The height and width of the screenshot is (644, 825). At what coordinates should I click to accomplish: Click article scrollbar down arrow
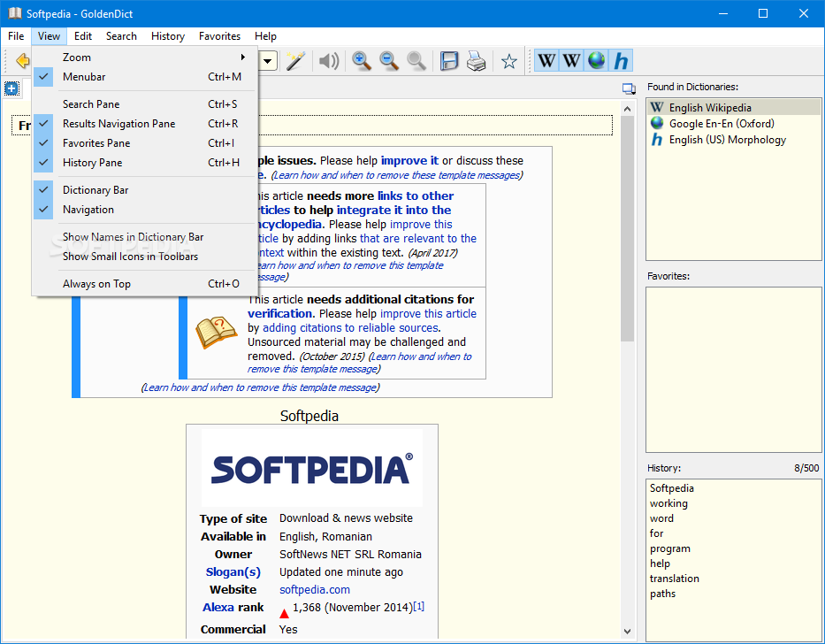[x=627, y=631]
